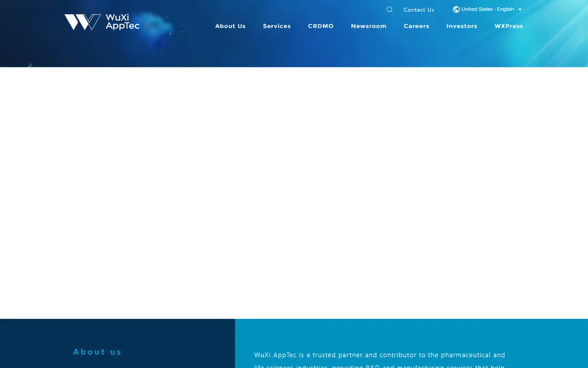Open the Contact Us link
Viewport: 588px width, 368px height.
[419, 10]
